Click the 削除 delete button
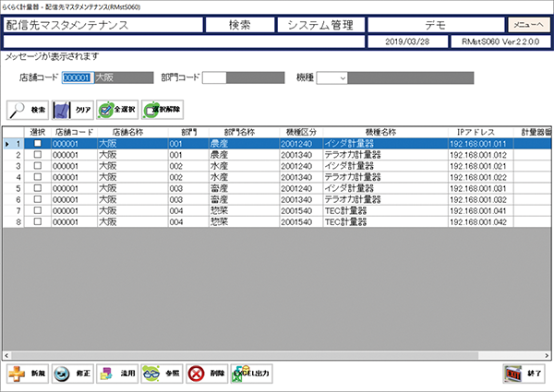 [x=208, y=374]
